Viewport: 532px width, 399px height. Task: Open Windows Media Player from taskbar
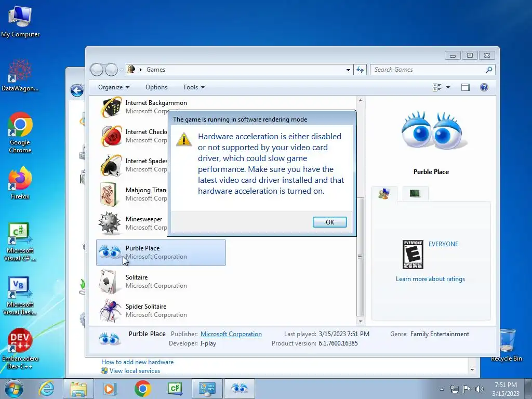coord(110,389)
